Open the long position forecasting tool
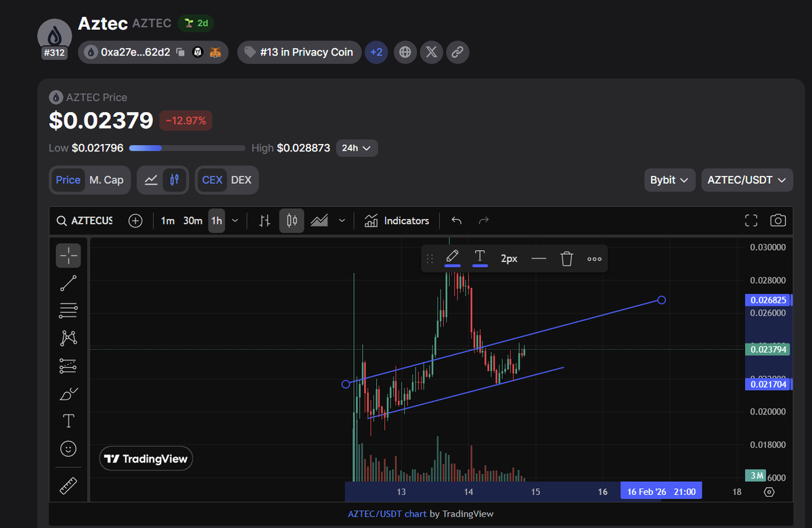 [68, 366]
